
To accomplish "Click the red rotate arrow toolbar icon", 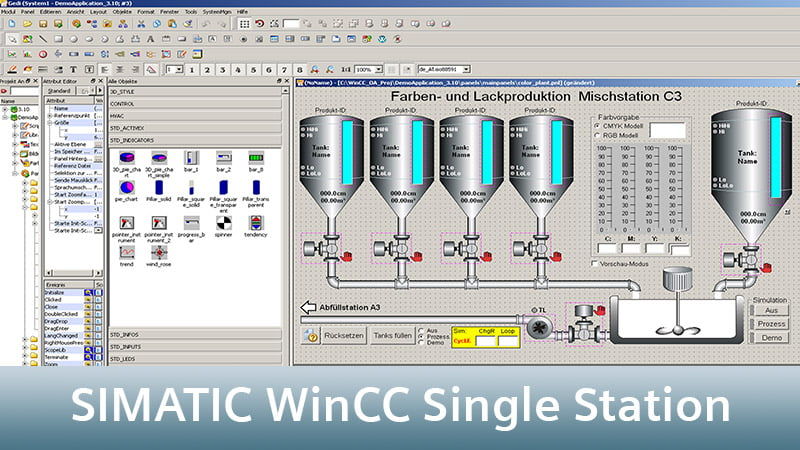I will (260, 23).
